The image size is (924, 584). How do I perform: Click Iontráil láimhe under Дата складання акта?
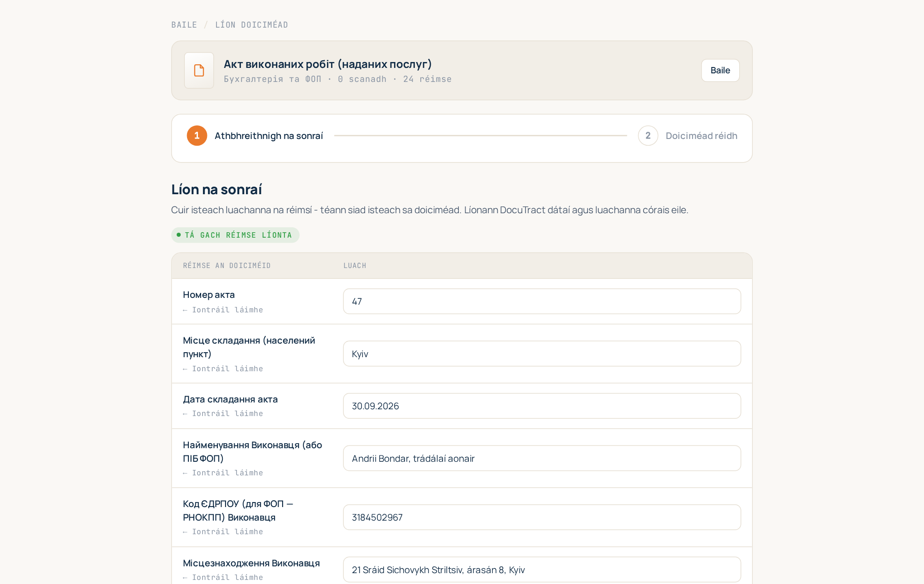[223, 414]
